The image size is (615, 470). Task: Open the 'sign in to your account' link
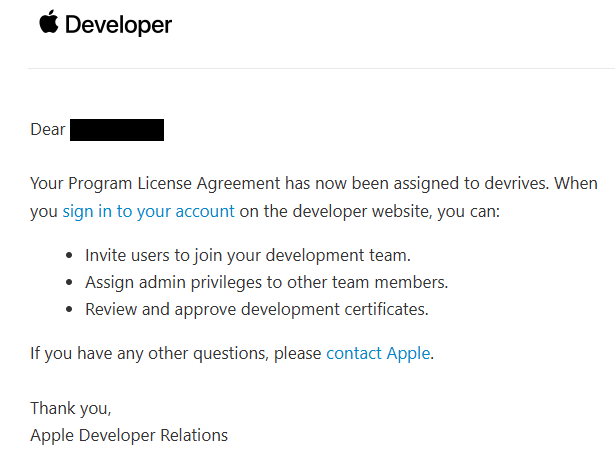[149, 211]
